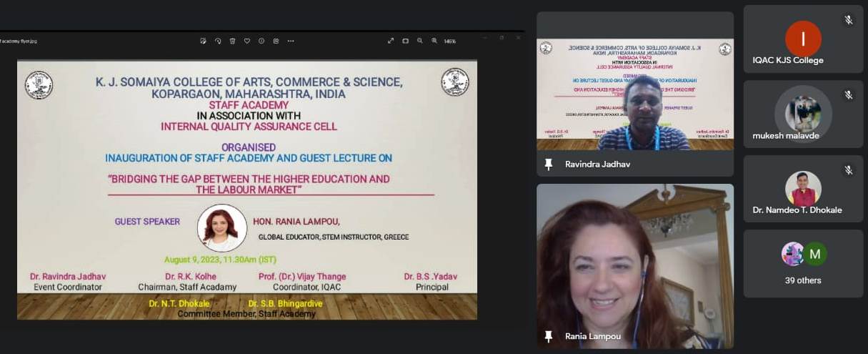The image size is (868, 354).
Task: Click the 146% zoom level value
Action: pos(450,41)
